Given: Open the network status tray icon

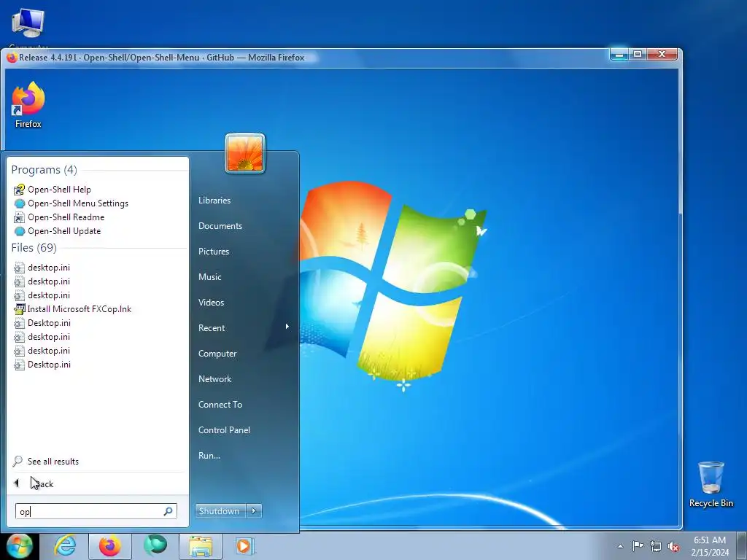Looking at the screenshot, I should 656,546.
